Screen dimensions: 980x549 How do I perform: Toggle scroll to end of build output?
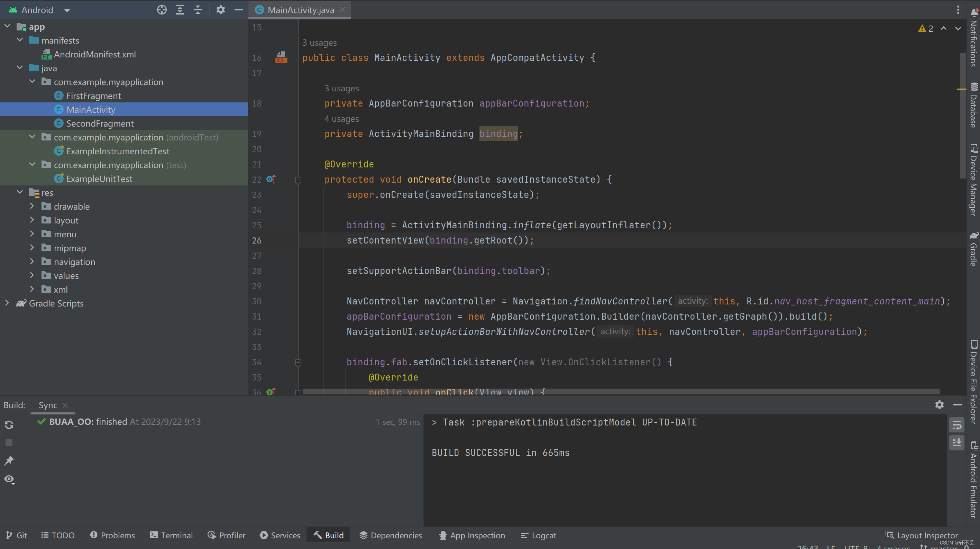point(957,443)
